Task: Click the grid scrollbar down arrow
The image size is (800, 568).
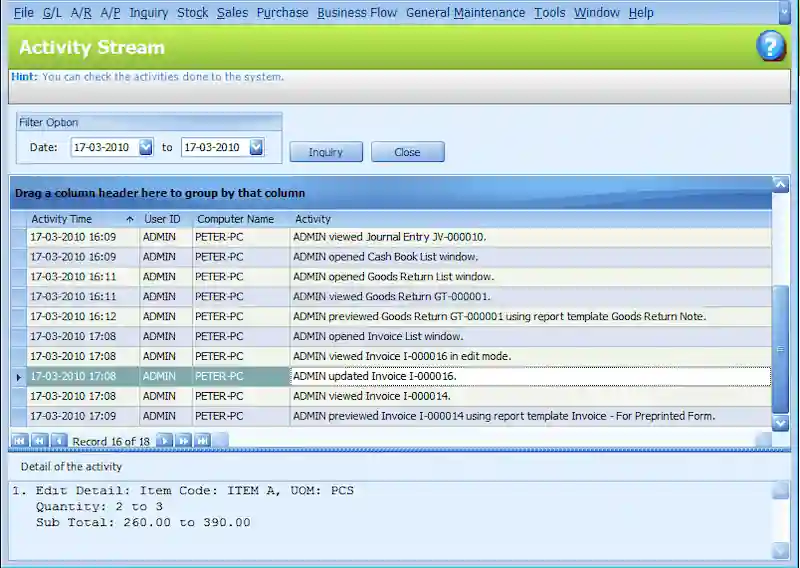Action: click(781, 423)
